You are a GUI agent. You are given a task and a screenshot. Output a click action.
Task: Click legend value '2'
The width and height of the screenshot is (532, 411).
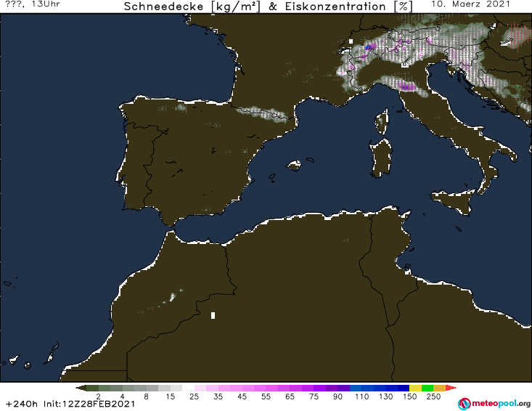point(99,396)
